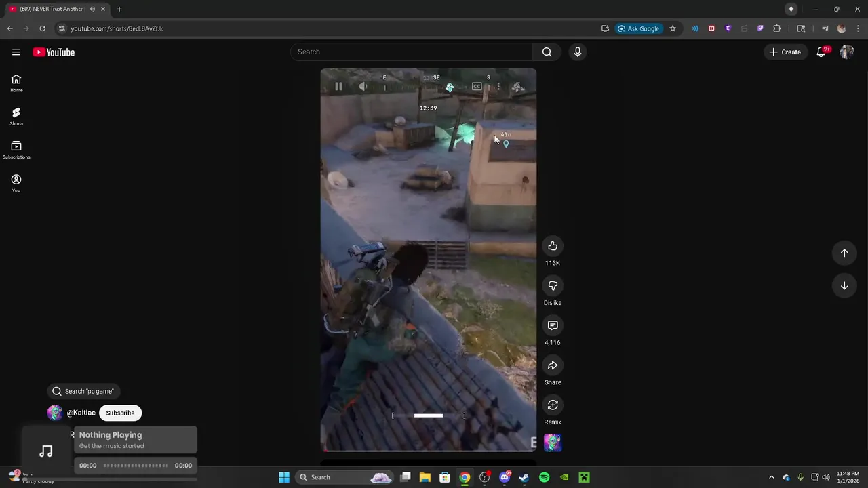Enter fullscreen for the Short
Screen dimensions: 868x488
(x=518, y=87)
